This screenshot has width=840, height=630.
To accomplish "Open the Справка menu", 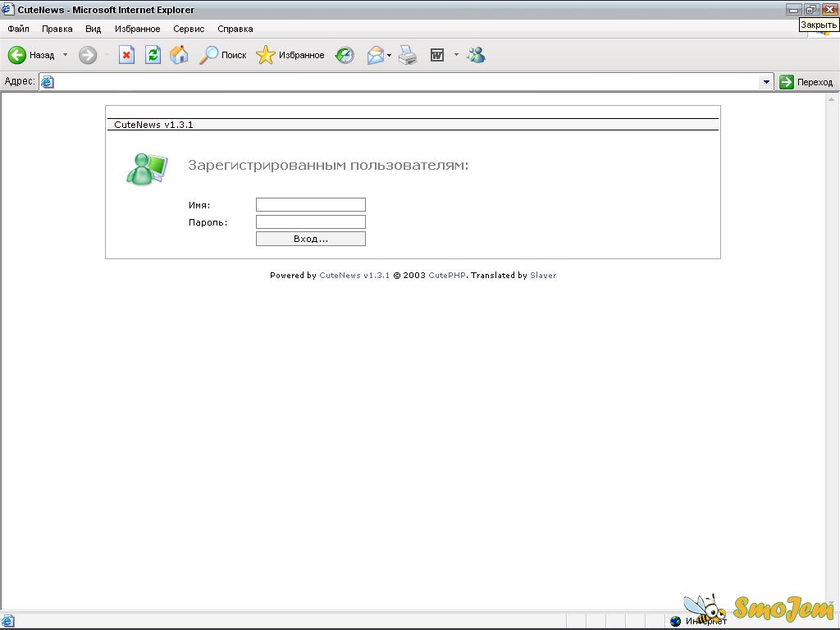I will tap(235, 29).
